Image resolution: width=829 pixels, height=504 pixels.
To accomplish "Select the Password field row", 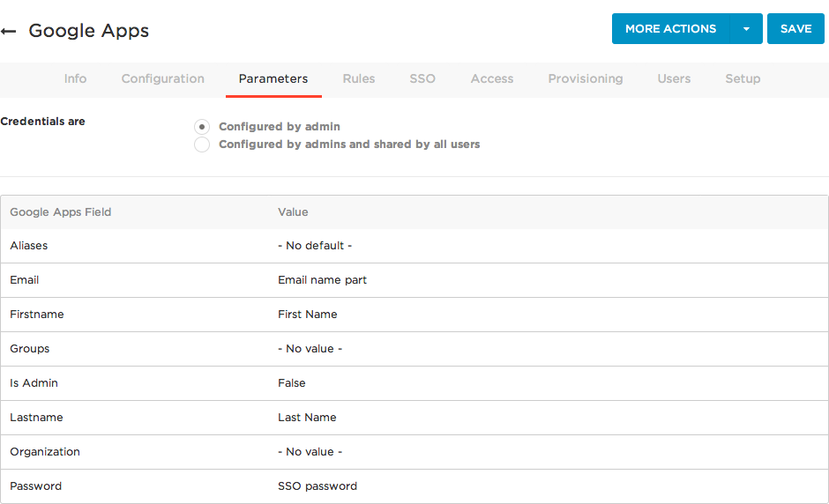I will (414, 486).
